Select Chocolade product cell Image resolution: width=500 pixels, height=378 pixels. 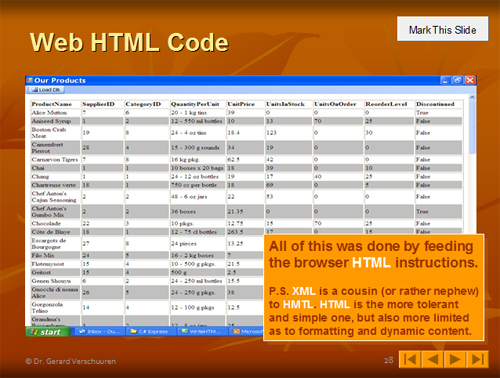(55, 223)
